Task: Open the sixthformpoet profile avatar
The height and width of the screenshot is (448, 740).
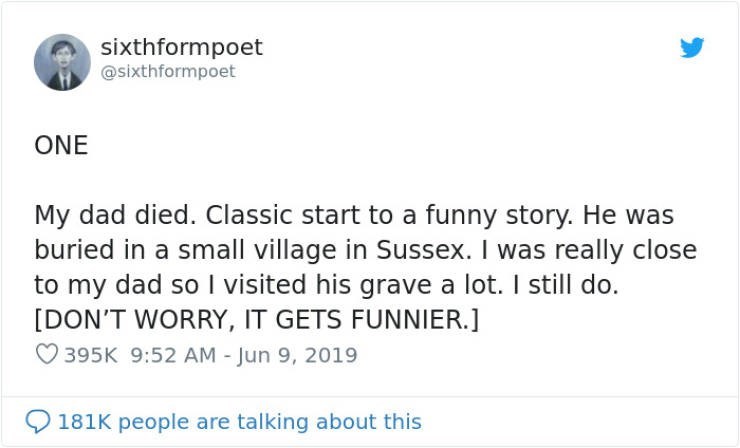Action: (x=62, y=62)
